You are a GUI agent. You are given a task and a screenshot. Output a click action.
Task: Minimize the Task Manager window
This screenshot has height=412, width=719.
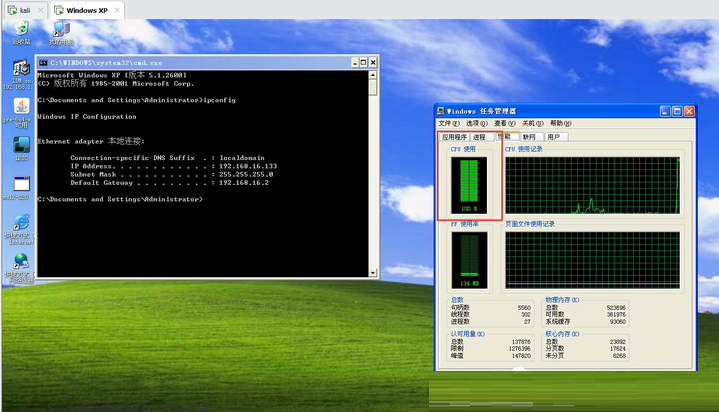click(665, 111)
